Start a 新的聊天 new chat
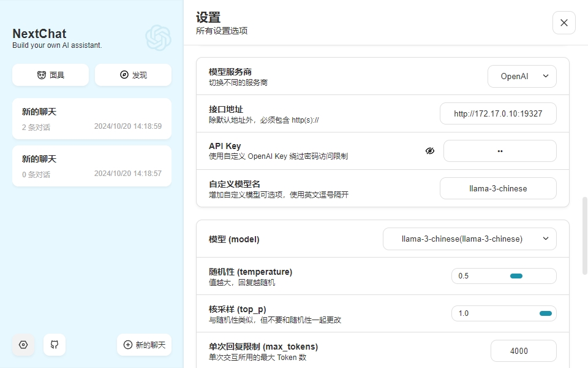Image resolution: width=588 pixels, height=368 pixels. pyautogui.click(x=144, y=345)
